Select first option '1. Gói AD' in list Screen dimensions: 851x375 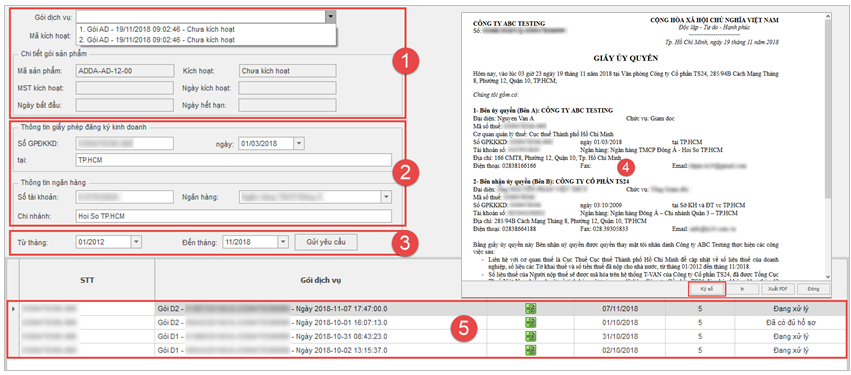pyautogui.click(x=207, y=29)
